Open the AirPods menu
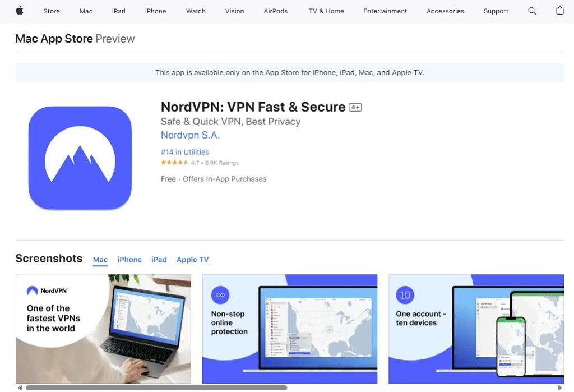The width and height of the screenshot is (574, 392). pos(276,11)
